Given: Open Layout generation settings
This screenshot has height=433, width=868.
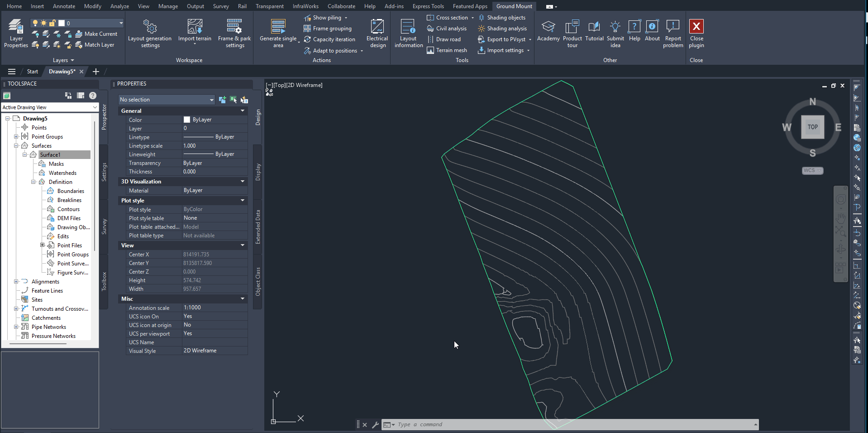Looking at the screenshot, I should click(x=150, y=33).
